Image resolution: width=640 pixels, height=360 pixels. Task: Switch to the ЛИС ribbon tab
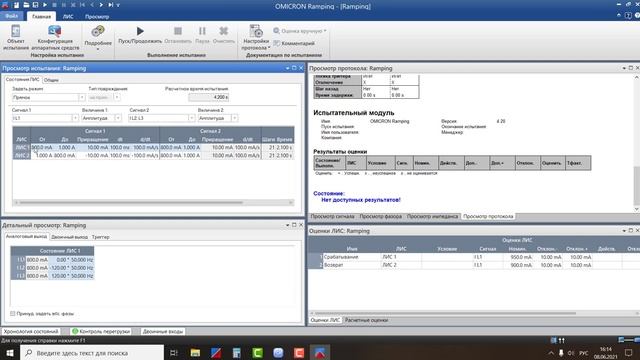click(x=68, y=17)
